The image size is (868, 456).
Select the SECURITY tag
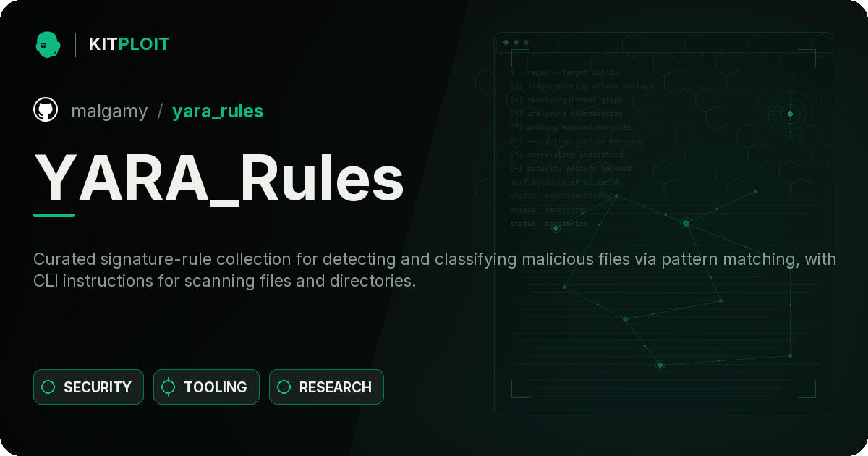[88, 387]
